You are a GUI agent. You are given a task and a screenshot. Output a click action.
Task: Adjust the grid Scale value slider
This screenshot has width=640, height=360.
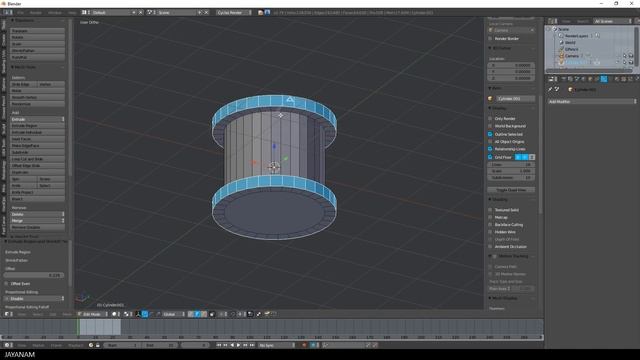[511, 171]
